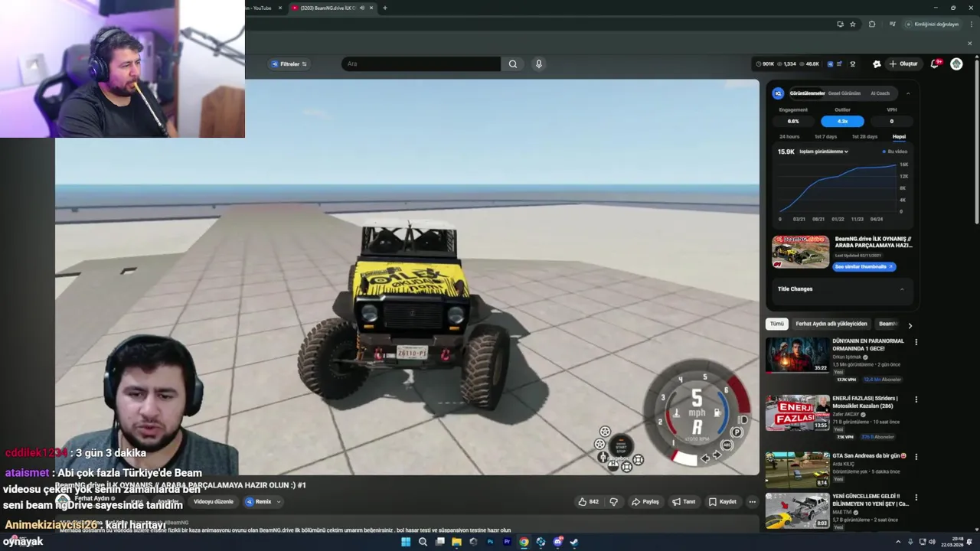Click the BeamNG.drive thumbnail in vidIQ panel
The height and width of the screenshot is (551, 980).
tap(801, 252)
